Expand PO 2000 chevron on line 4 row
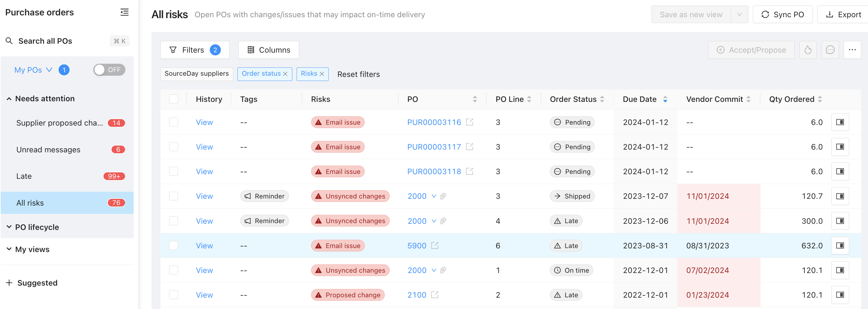This screenshot has width=868, height=309. (434, 221)
